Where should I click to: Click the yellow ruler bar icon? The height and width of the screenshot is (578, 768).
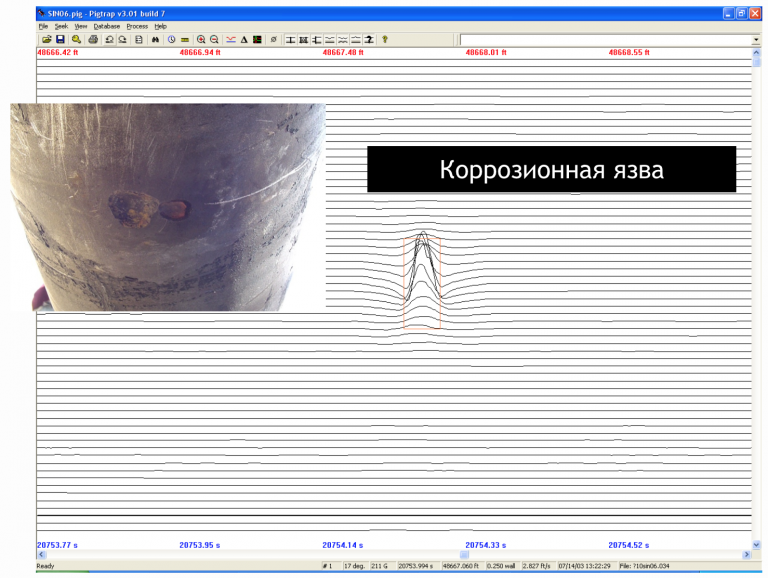tap(185, 40)
